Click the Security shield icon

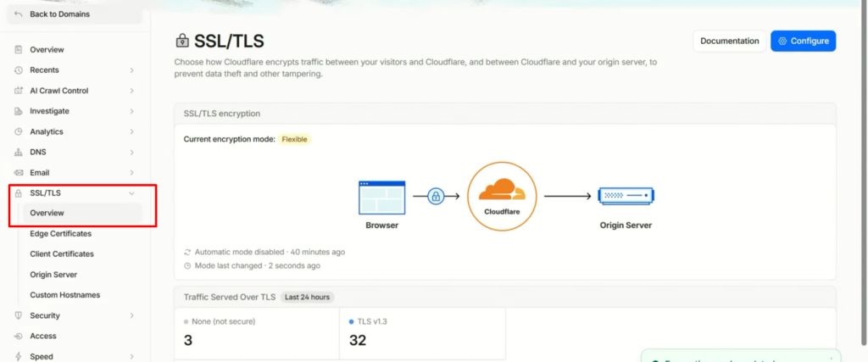point(19,315)
